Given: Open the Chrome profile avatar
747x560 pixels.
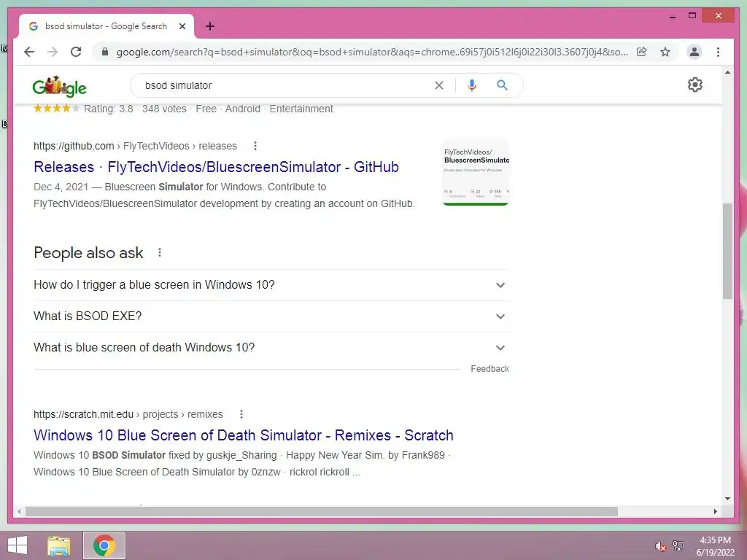Looking at the screenshot, I should point(694,52).
